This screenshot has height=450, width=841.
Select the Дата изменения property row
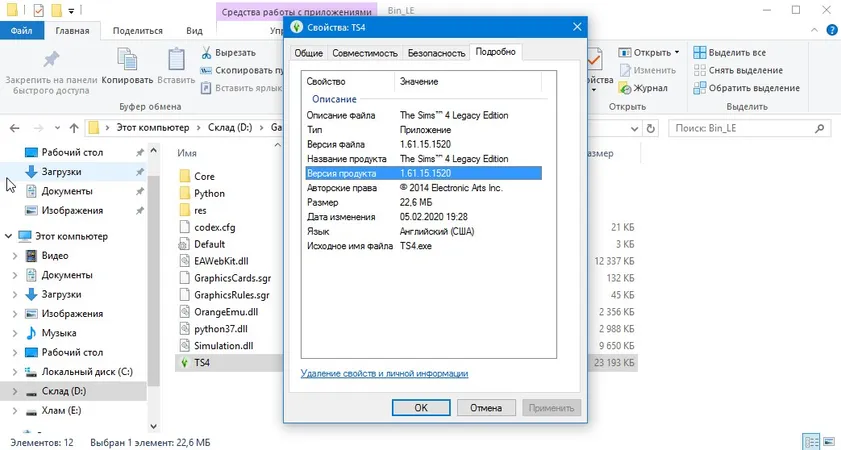click(422, 217)
